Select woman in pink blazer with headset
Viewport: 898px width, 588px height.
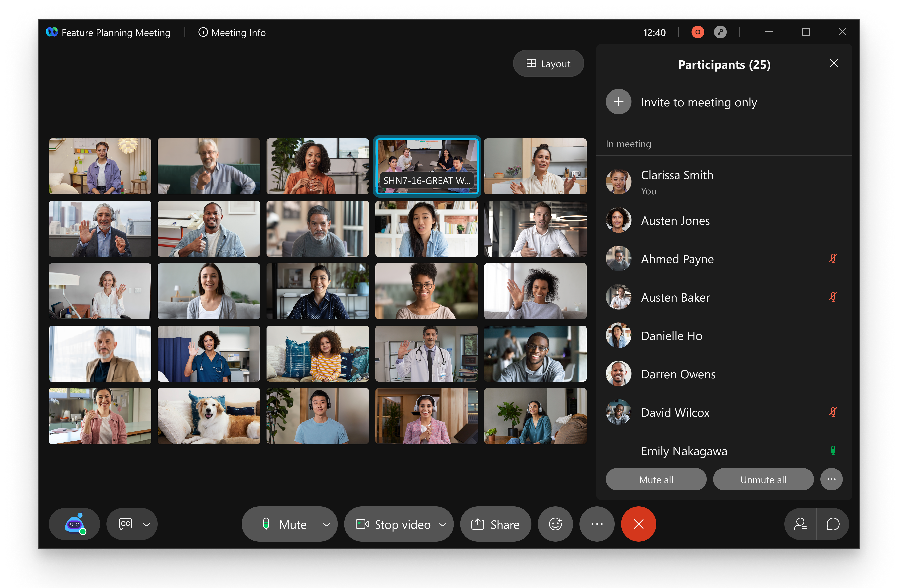tap(426, 416)
